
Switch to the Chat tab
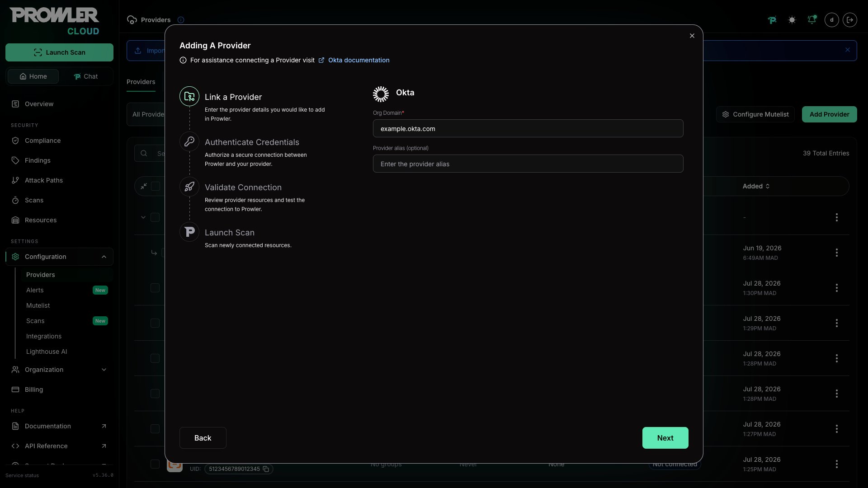click(x=86, y=76)
